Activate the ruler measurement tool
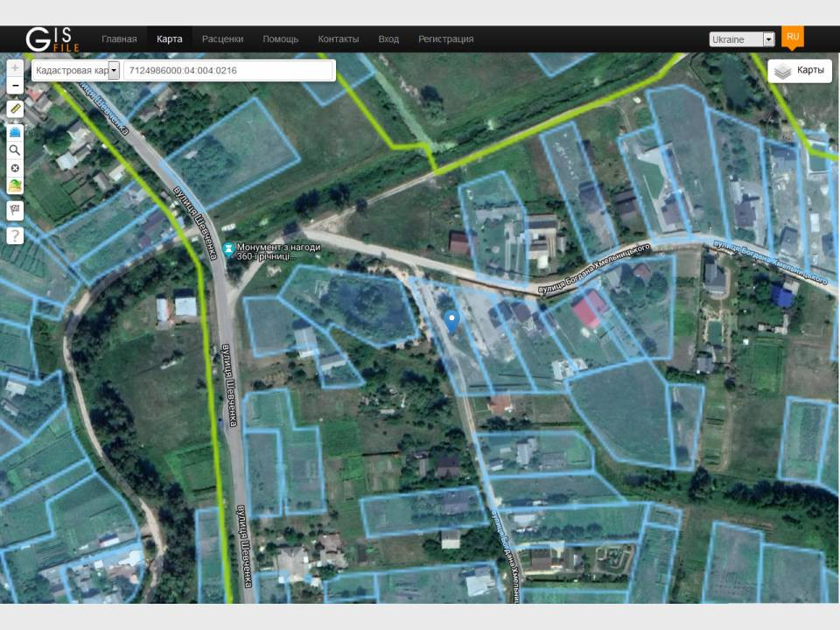840x630 pixels. tap(15, 109)
